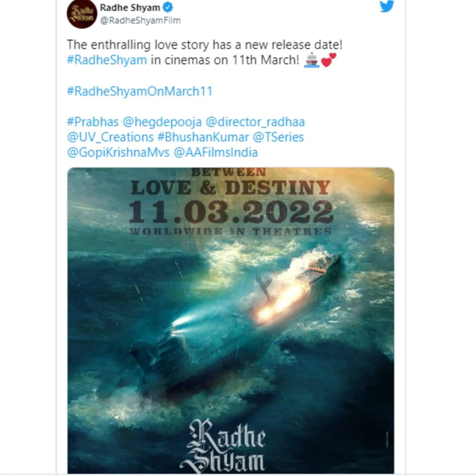This screenshot has width=476, height=476.
Task: Click the two hearts emoji
Action: pyautogui.click(x=328, y=60)
